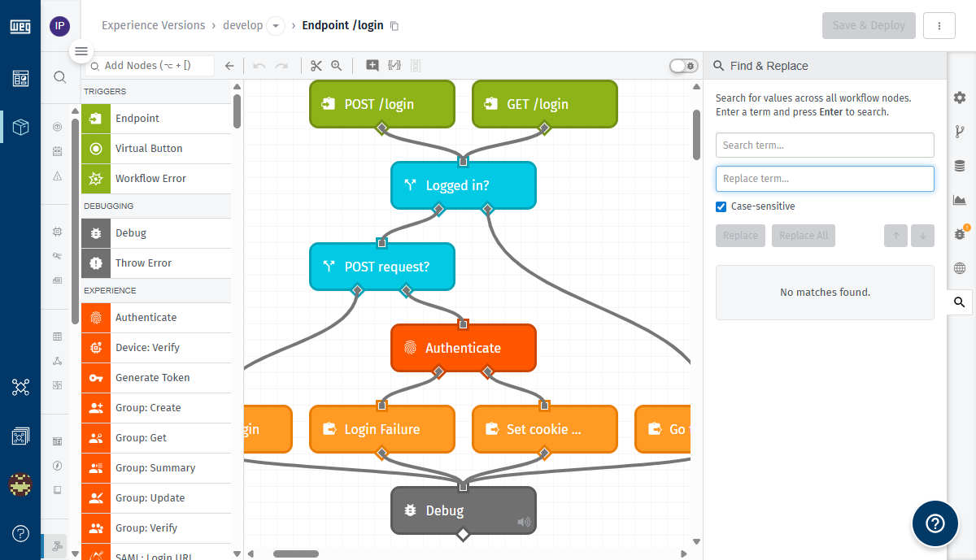The image size is (976, 560).
Task: Click the Replace All button
Action: point(804,236)
